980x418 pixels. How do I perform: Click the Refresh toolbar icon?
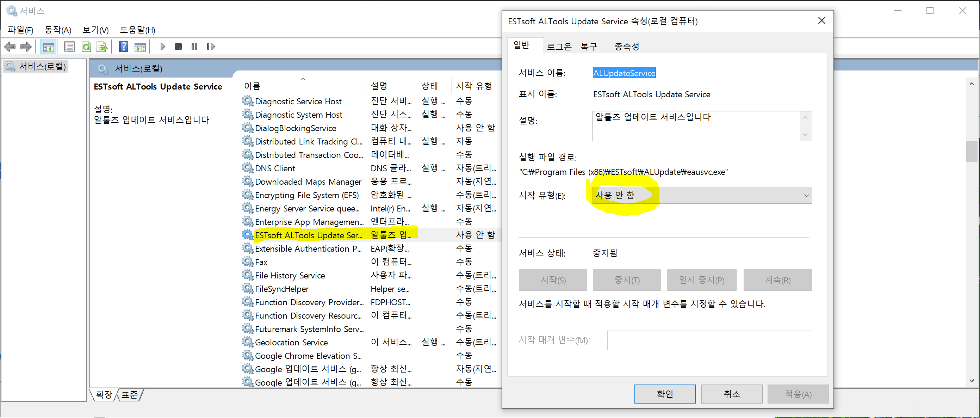point(86,47)
